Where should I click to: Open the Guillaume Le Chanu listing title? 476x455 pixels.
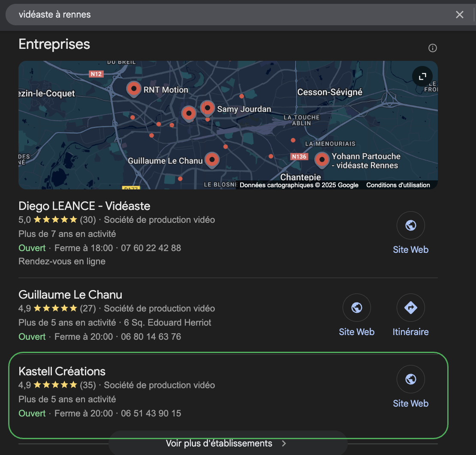70,295
